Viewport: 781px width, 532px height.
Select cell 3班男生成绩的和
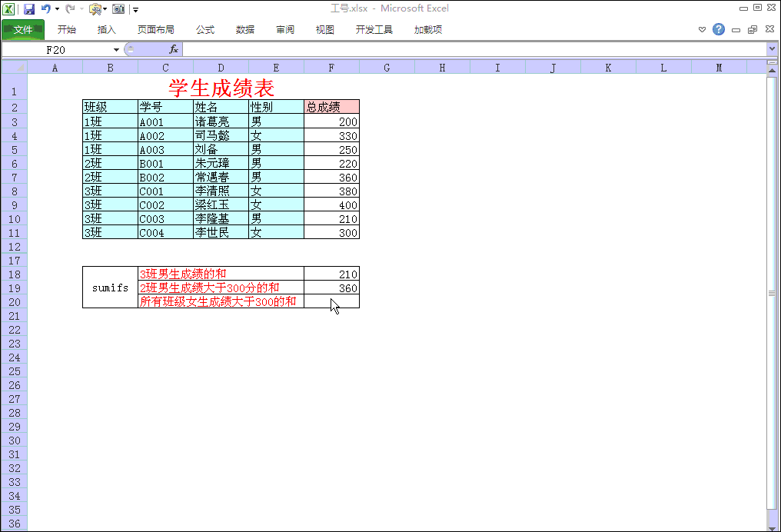click(221, 274)
